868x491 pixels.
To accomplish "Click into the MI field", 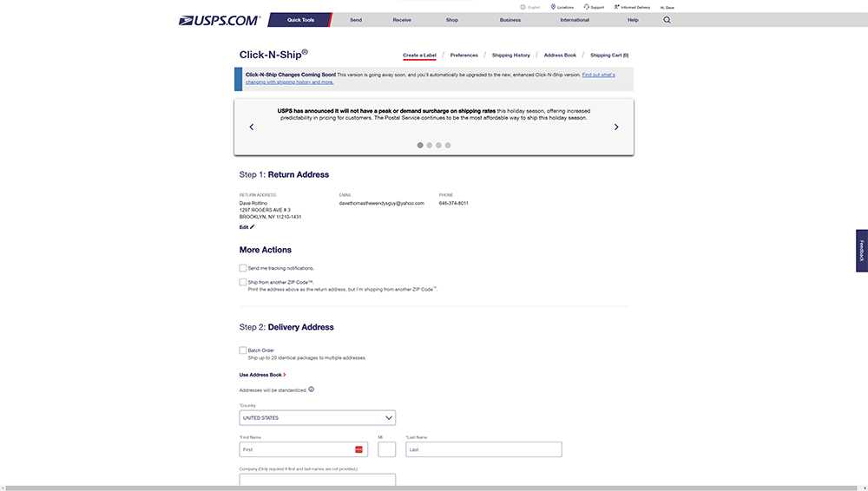I will pyautogui.click(x=387, y=449).
